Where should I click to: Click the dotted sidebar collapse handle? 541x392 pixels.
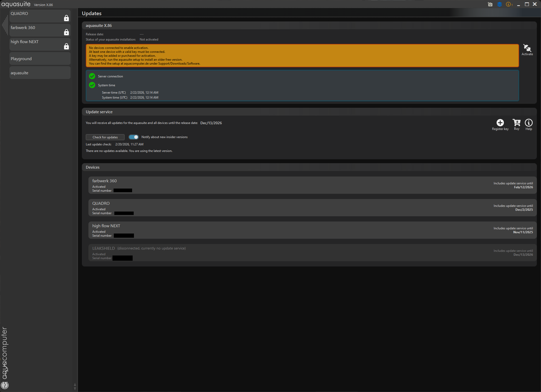(x=5, y=25)
